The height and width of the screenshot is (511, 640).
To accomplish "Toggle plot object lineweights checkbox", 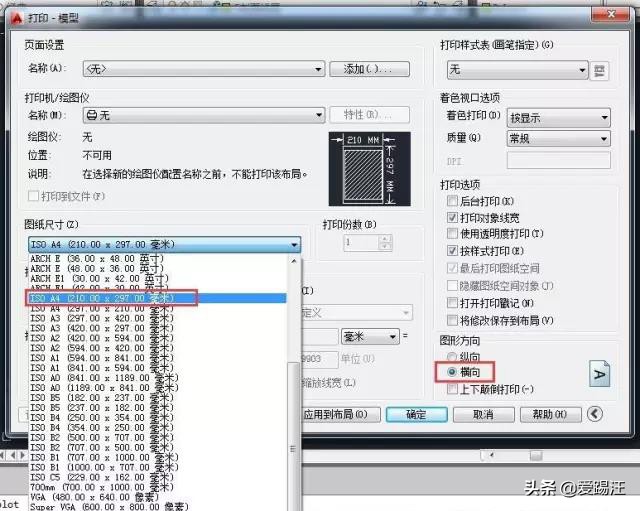I will [452, 218].
